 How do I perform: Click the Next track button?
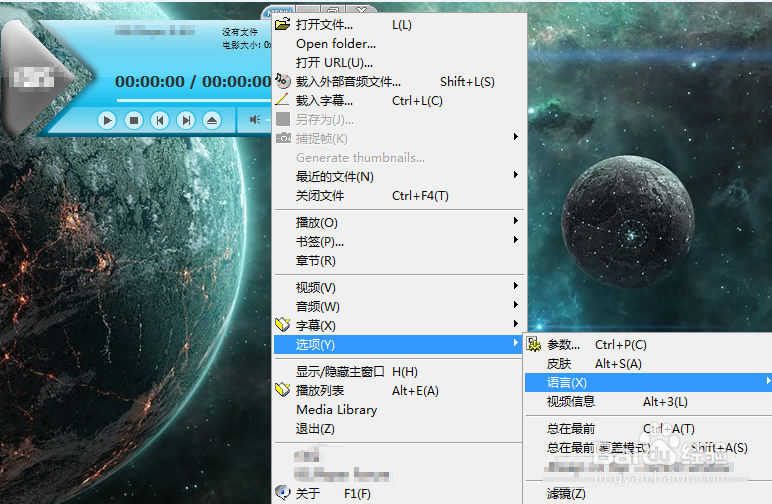click(186, 120)
